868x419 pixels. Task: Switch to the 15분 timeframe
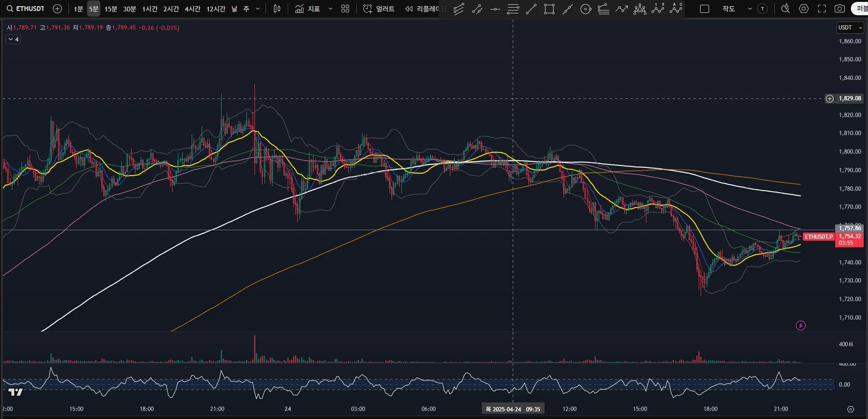tap(111, 9)
